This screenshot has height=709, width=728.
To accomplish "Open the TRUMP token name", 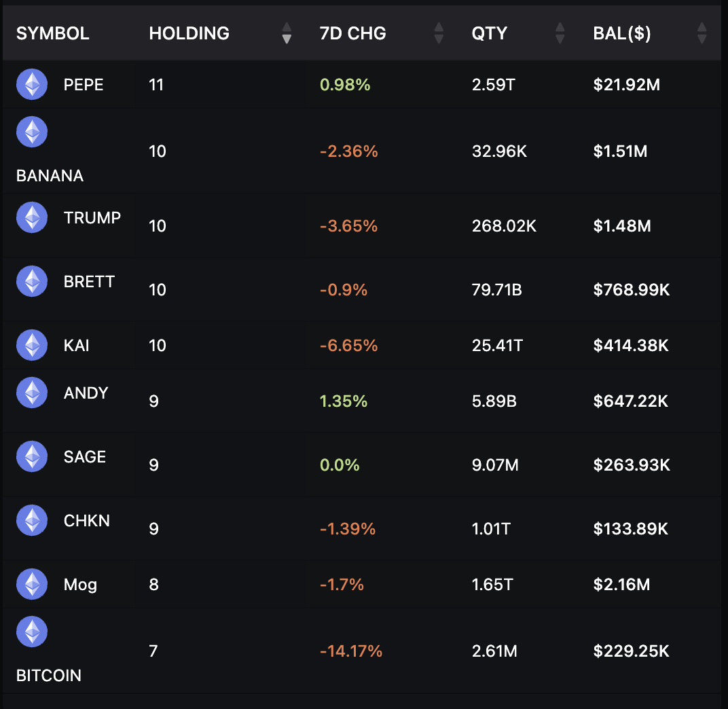I will pyautogui.click(x=92, y=218).
